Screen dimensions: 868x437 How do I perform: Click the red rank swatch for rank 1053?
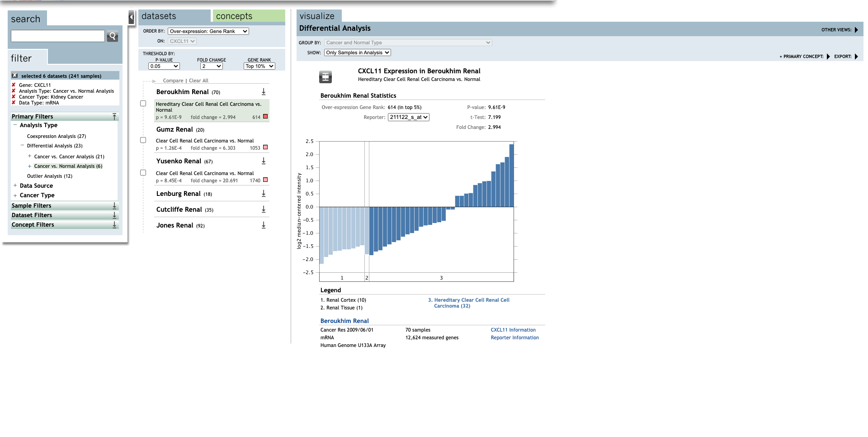[x=265, y=147]
